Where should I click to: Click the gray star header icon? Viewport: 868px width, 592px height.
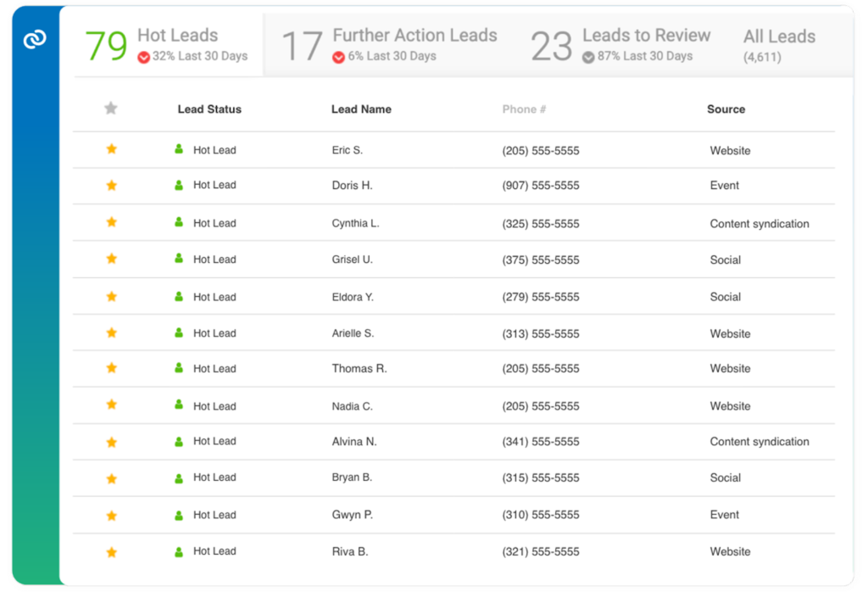point(110,109)
